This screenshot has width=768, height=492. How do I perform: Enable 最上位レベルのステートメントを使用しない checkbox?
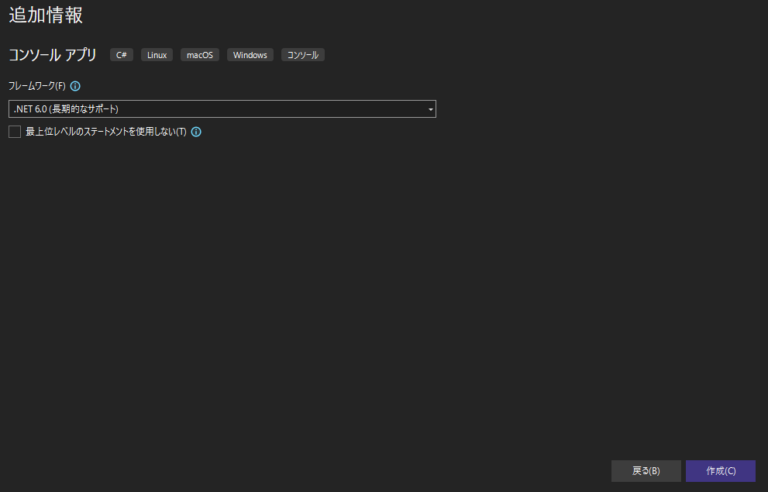point(15,132)
